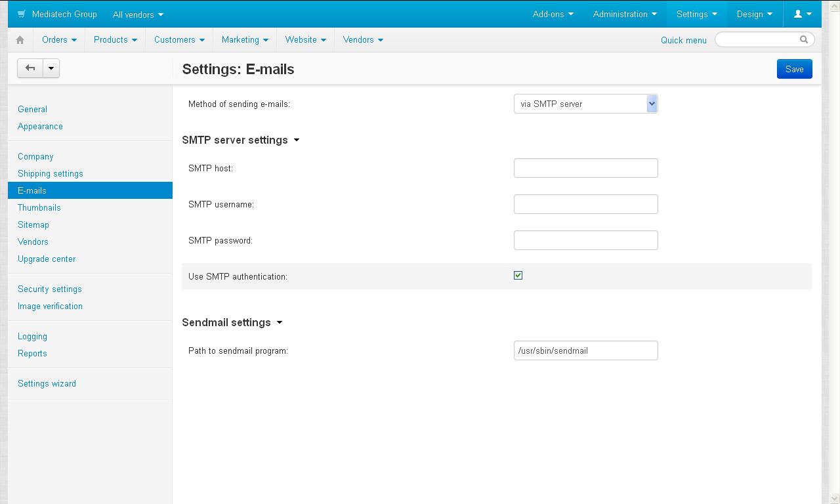840x504 pixels.
Task: Open the All vendors selector
Action: [138, 14]
